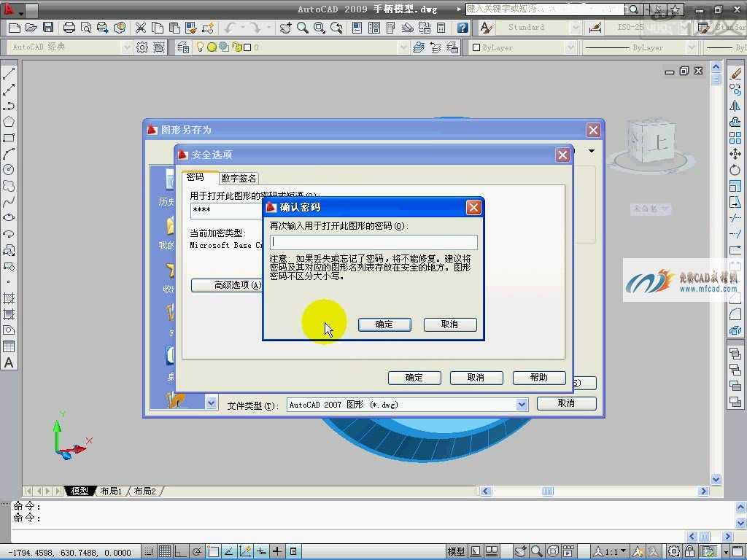Expand the dropdown arrow below Save As places list
The width and height of the screenshot is (747, 560).
(211, 402)
